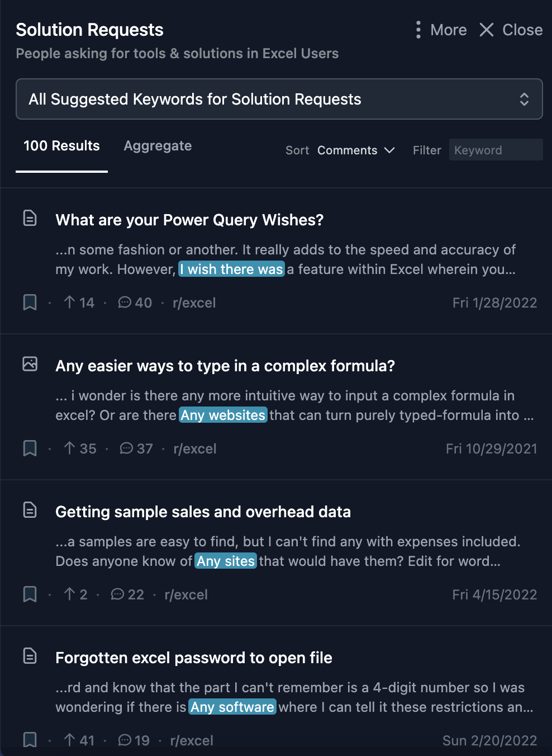Open the 'Getting sample sales and overhead data' post
Image resolution: width=552 pixels, height=756 pixels.
203,512
